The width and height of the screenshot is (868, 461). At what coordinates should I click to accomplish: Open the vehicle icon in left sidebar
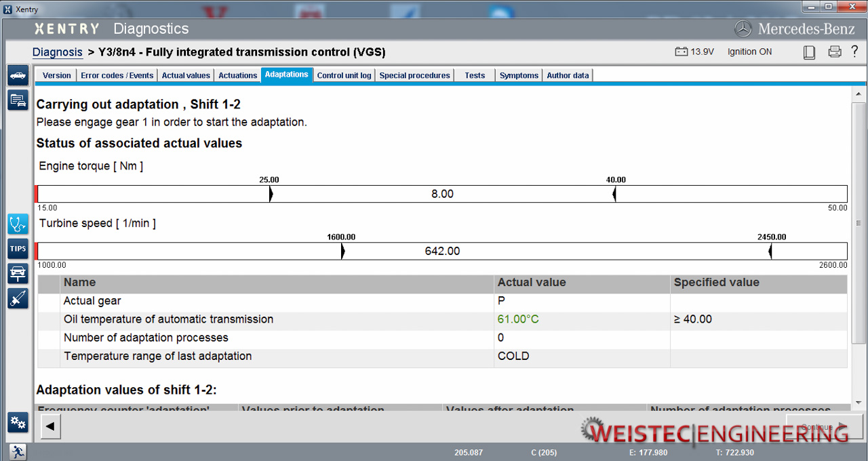point(18,75)
